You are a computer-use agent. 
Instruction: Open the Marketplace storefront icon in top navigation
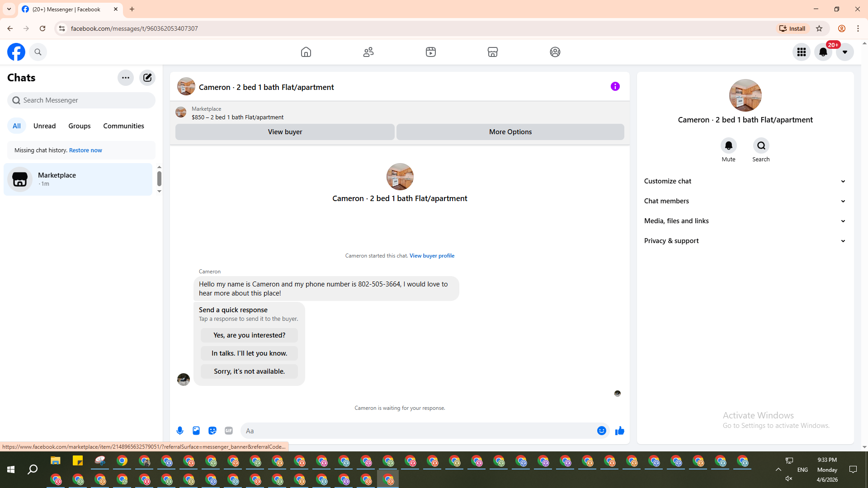click(x=493, y=52)
